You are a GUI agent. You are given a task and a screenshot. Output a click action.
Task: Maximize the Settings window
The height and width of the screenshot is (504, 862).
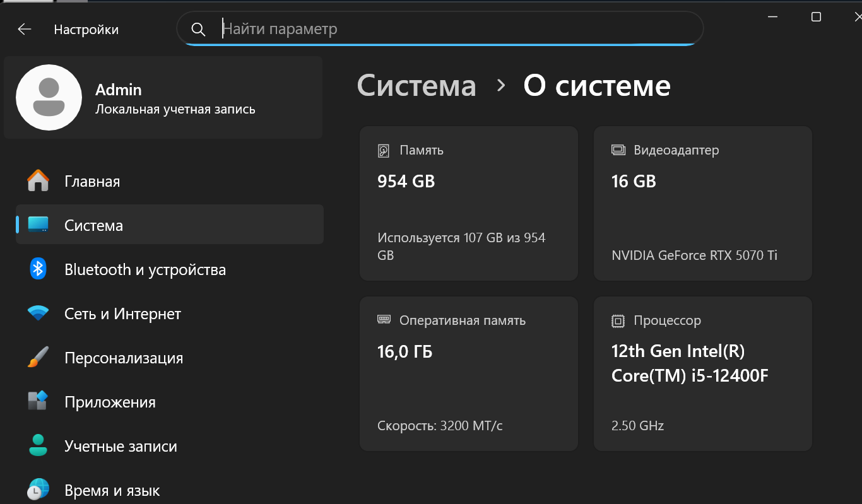[816, 17]
